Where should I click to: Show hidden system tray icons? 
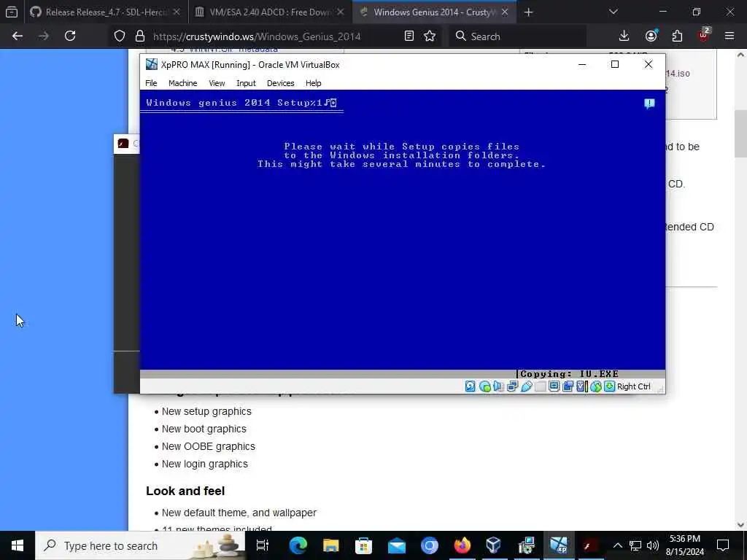(617, 545)
